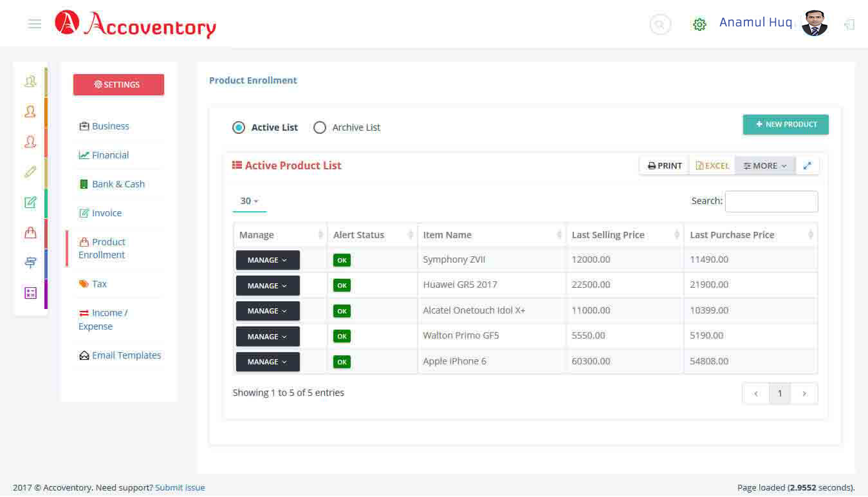Open Invoice settings menu
This screenshot has width=868, height=497.
coord(100,213)
